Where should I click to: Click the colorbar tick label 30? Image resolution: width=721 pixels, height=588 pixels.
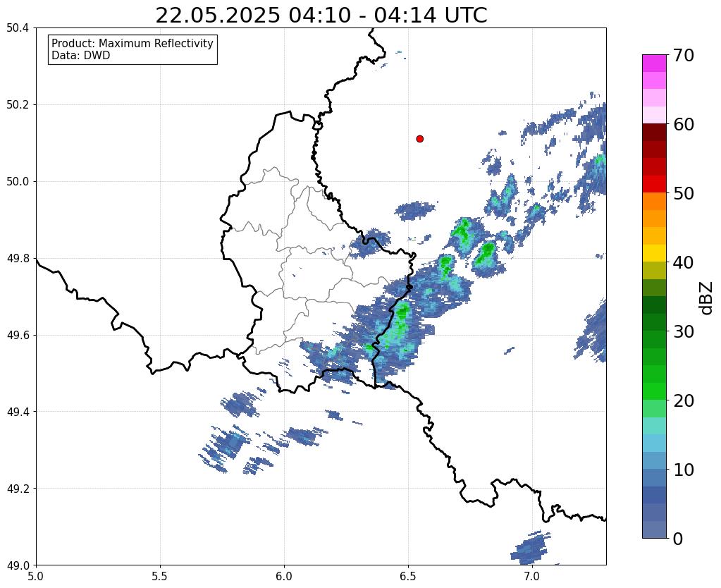tap(684, 331)
